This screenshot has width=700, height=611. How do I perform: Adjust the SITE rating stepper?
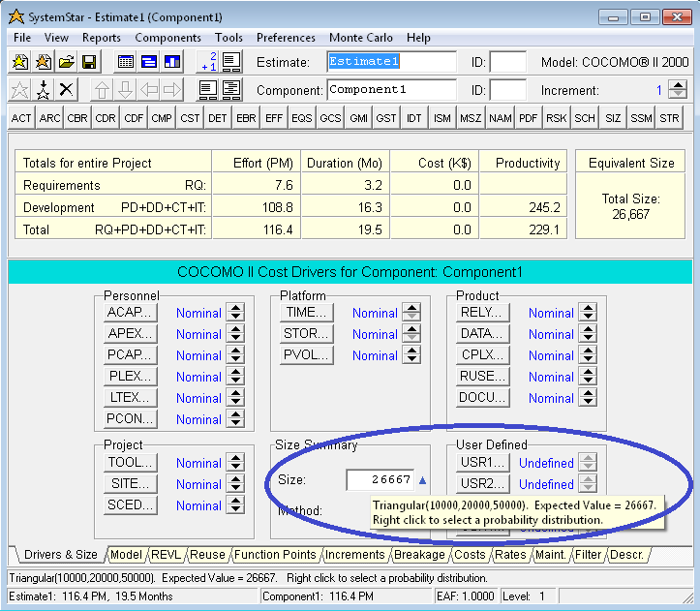pyautogui.click(x=235, y=484)
